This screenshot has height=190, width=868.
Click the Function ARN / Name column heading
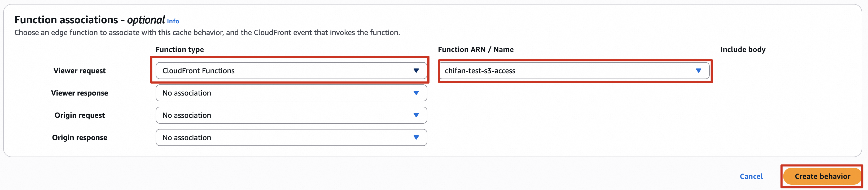[x=475, y=50]
